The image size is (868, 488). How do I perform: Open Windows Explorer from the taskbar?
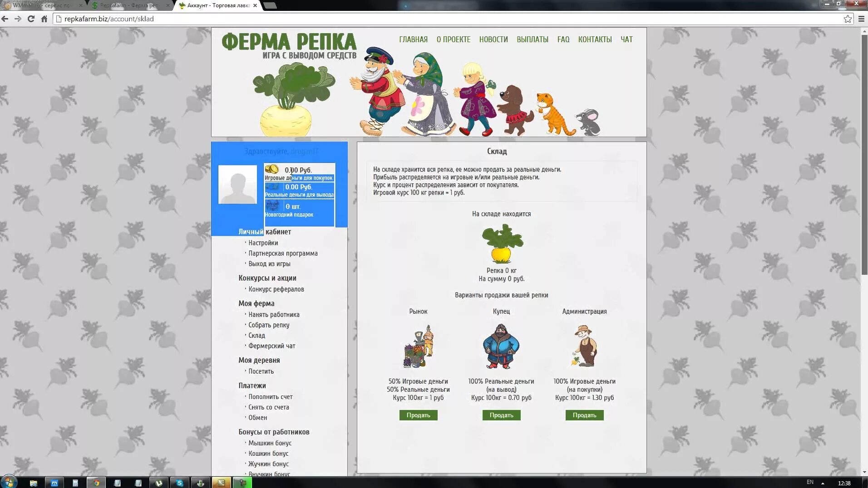(x=33, y=483)
